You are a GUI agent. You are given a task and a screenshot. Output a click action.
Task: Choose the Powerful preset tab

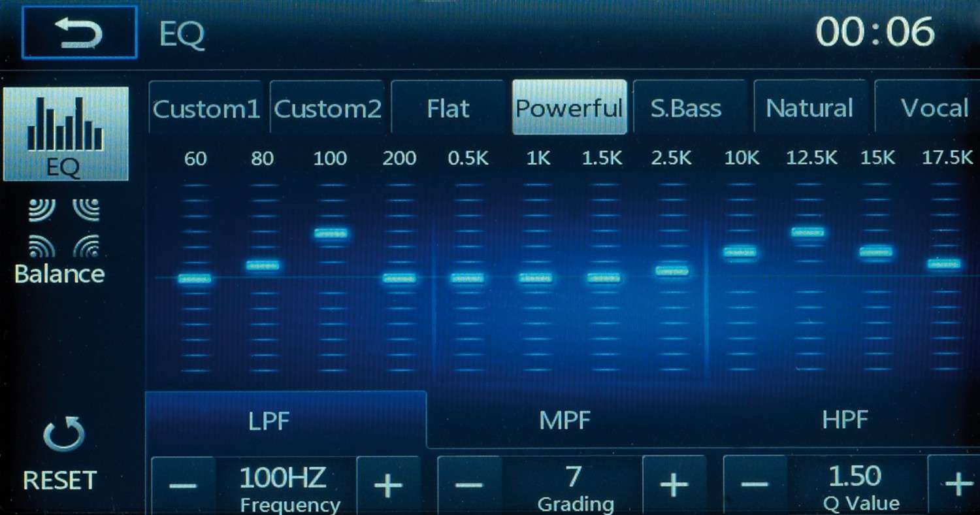click(569, 108)
